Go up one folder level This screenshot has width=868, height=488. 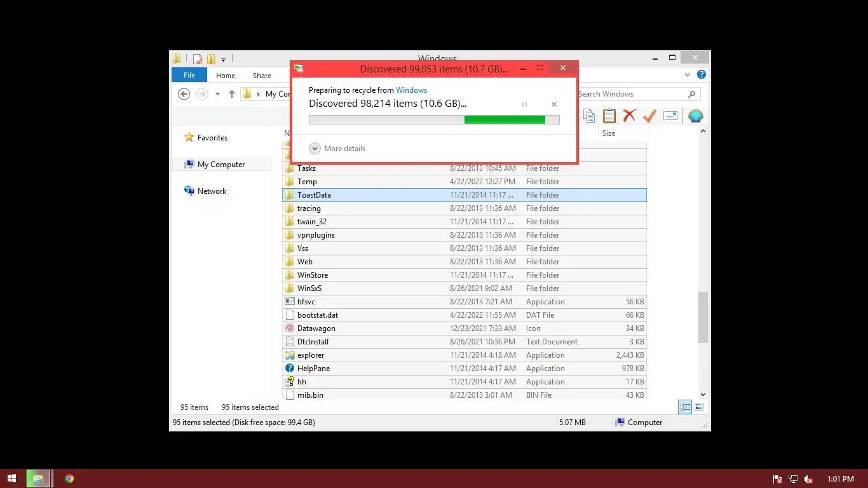point(231,94)
